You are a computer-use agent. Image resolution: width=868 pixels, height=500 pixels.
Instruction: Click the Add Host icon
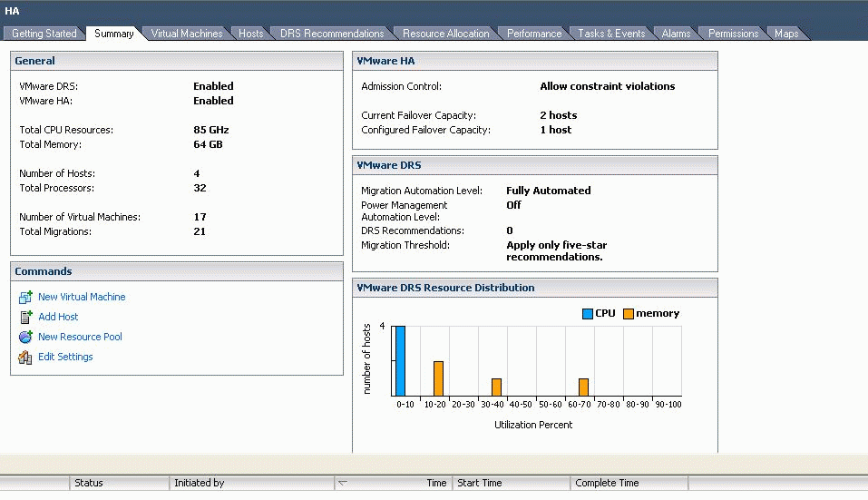[x=25, y=317]
